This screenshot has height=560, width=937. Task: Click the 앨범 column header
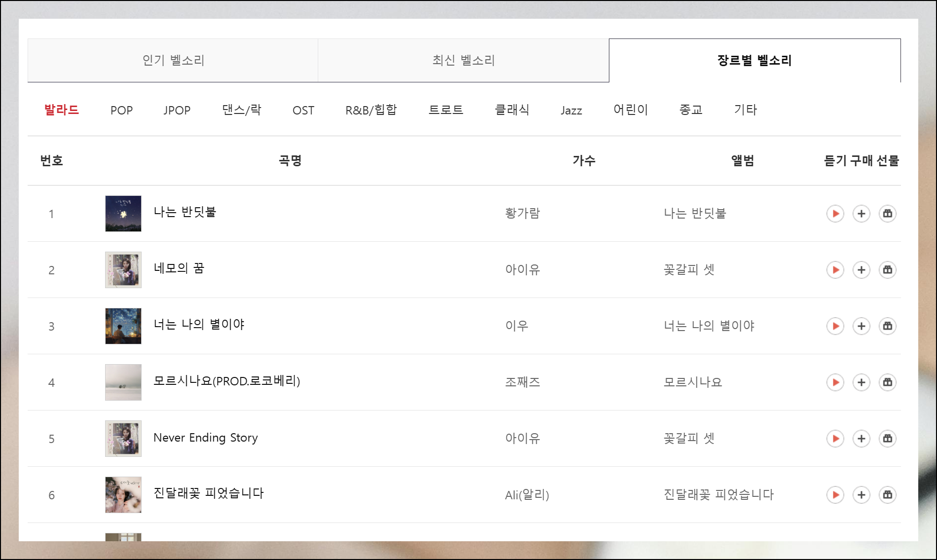coord(743,160)
